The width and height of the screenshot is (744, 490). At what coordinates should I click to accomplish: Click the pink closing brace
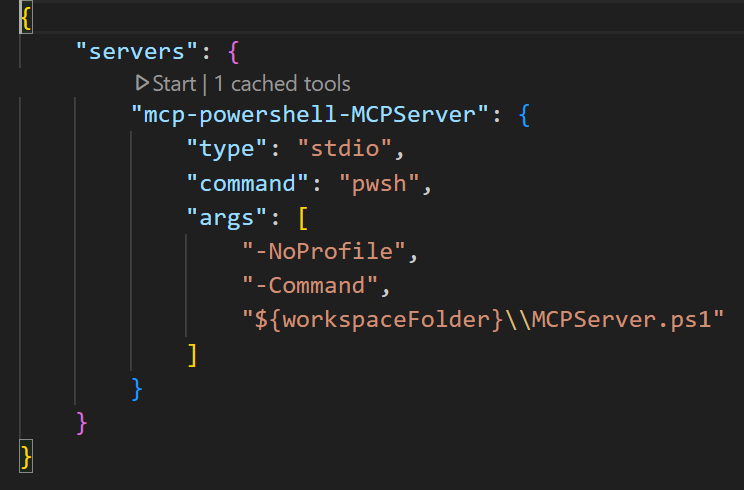click(x=81, y=424)
